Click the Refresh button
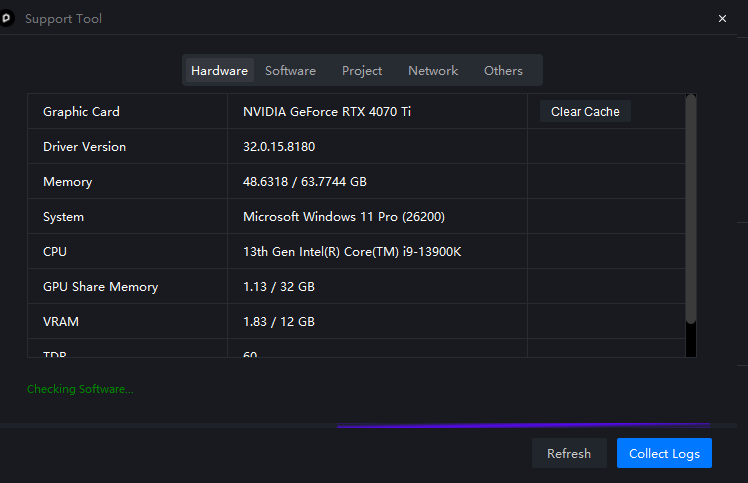Image resolution: width=748 pixels, height=483 pixels. click(x=569, y=453)
